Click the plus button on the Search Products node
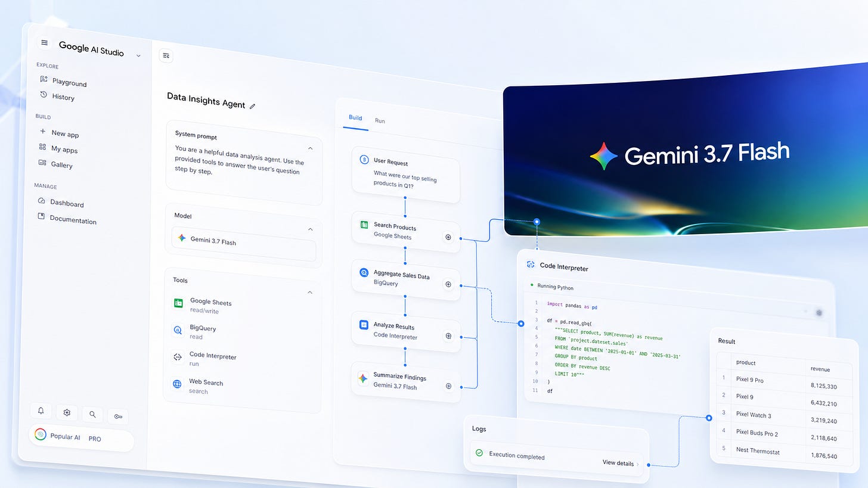868x488 pixels. (448, 237)
